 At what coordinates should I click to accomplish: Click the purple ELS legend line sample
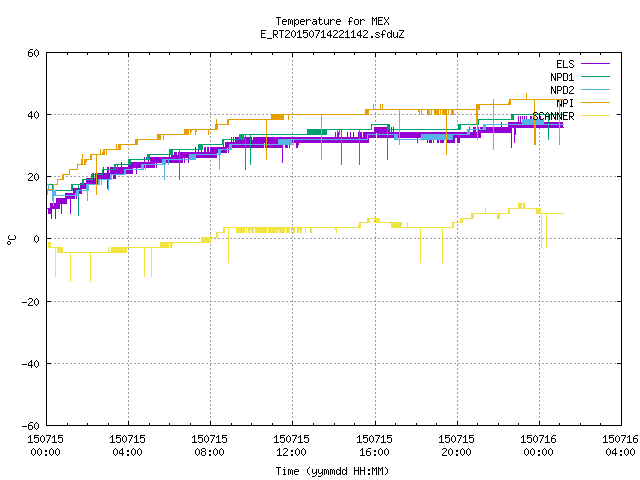point(595,64)
